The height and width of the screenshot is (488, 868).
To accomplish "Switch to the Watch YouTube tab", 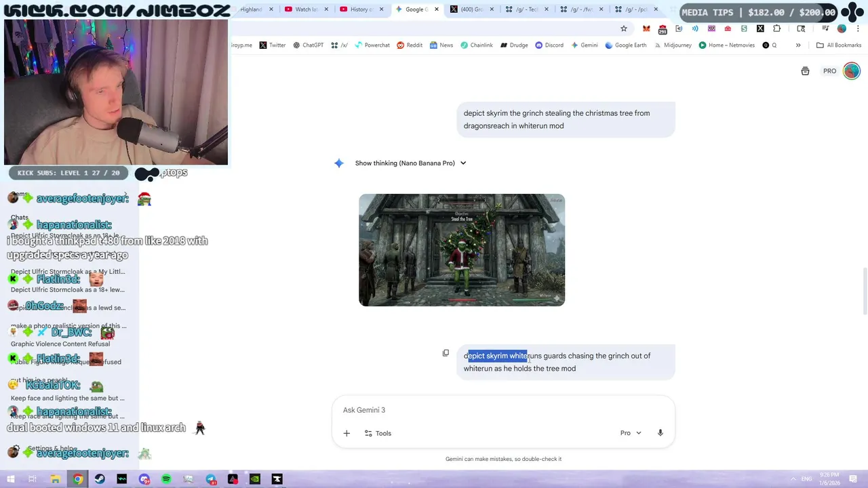I will [307, 9].
